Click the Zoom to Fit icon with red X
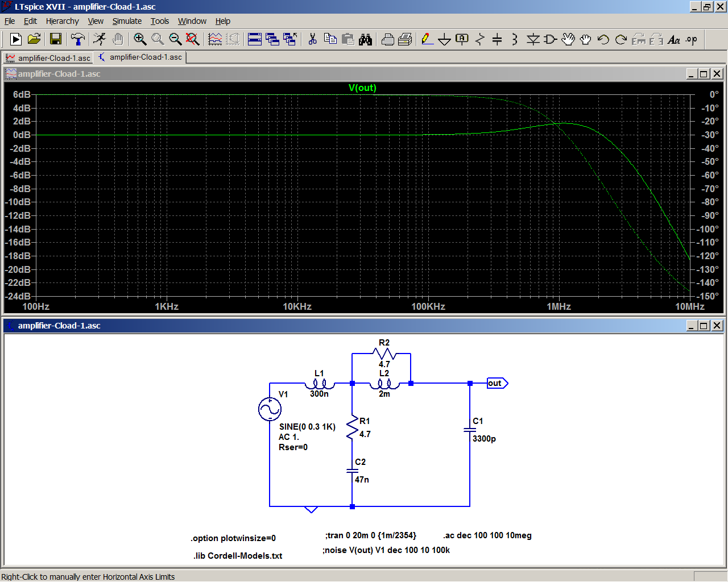 (x=193, y=39)
